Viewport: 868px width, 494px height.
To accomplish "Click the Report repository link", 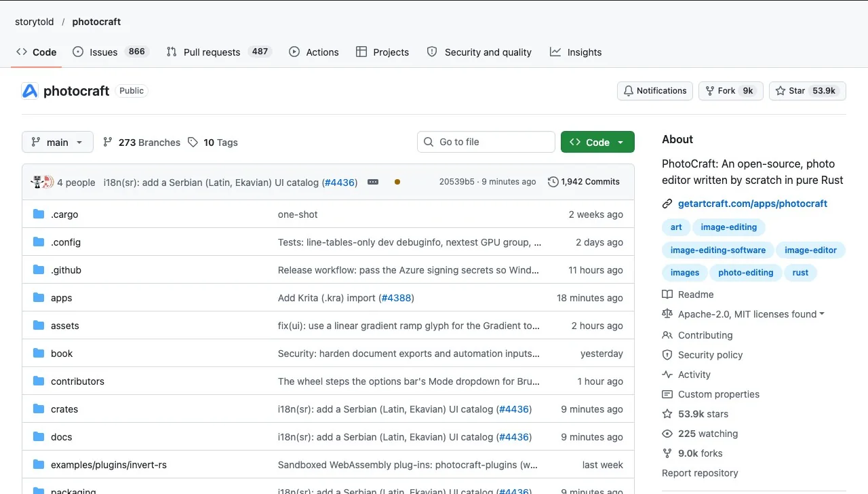I will 700,473.
